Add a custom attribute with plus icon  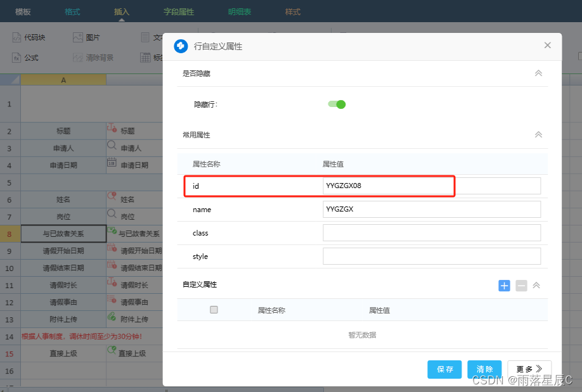[504, 286]
